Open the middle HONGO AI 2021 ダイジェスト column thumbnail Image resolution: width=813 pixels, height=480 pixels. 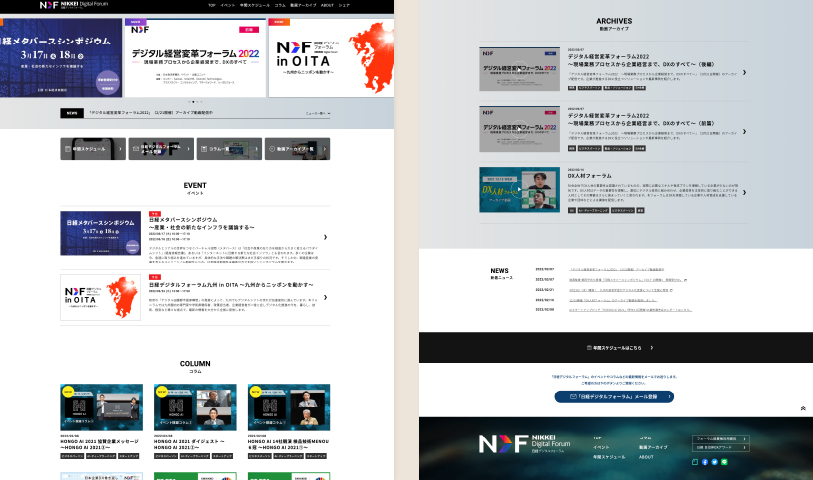[195, 407]
